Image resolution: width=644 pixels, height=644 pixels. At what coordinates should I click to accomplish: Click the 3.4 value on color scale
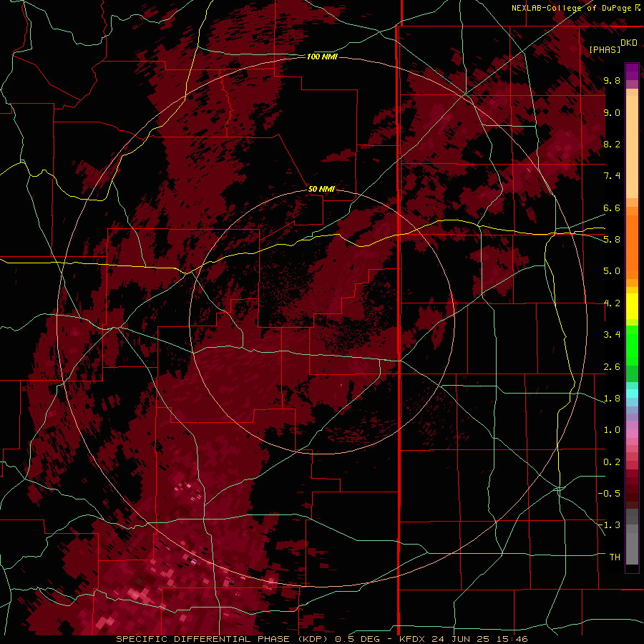612,334
